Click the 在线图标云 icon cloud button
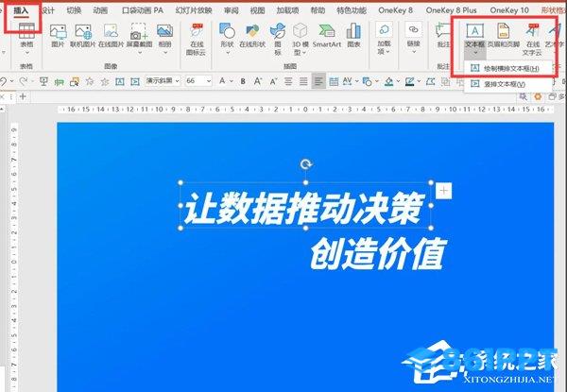567x392 pixels. 196,39
